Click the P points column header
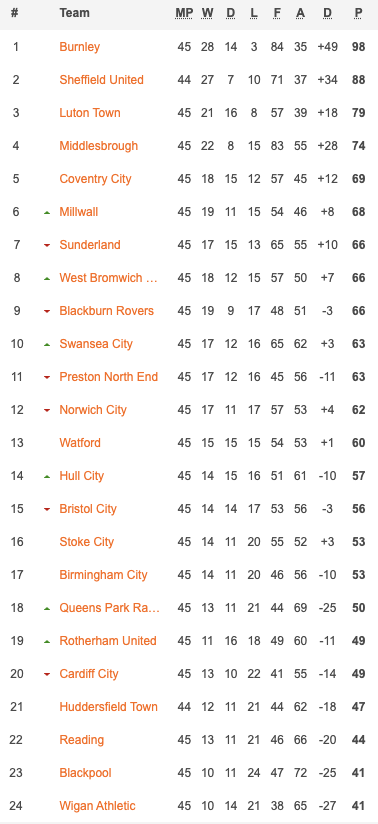378x824 pixels. click(x=359, y=13)
